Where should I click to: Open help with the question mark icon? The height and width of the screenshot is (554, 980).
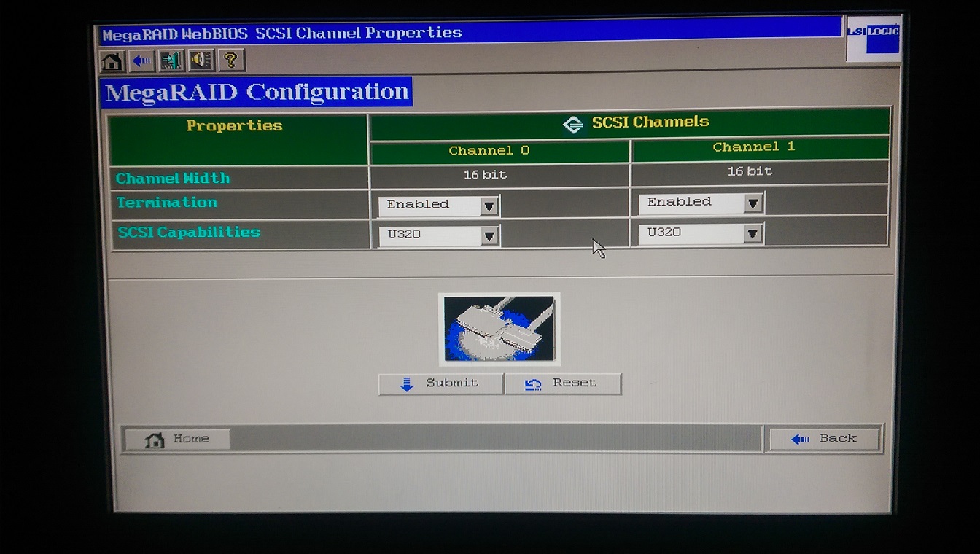(230, 60)
